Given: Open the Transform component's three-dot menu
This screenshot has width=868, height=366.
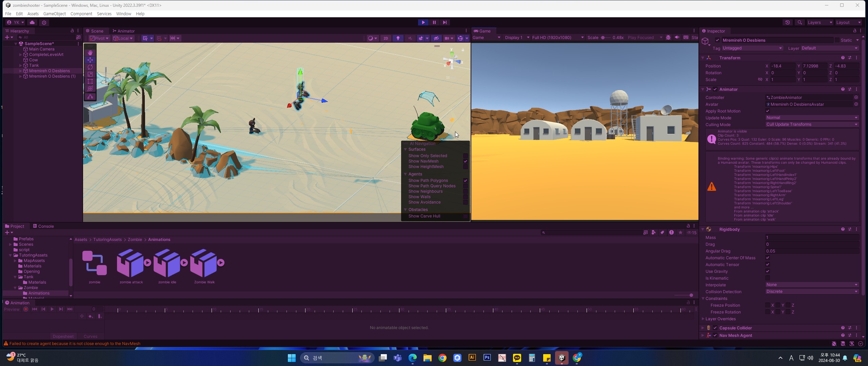Looking at the screenshot, I should pos(856,58).
